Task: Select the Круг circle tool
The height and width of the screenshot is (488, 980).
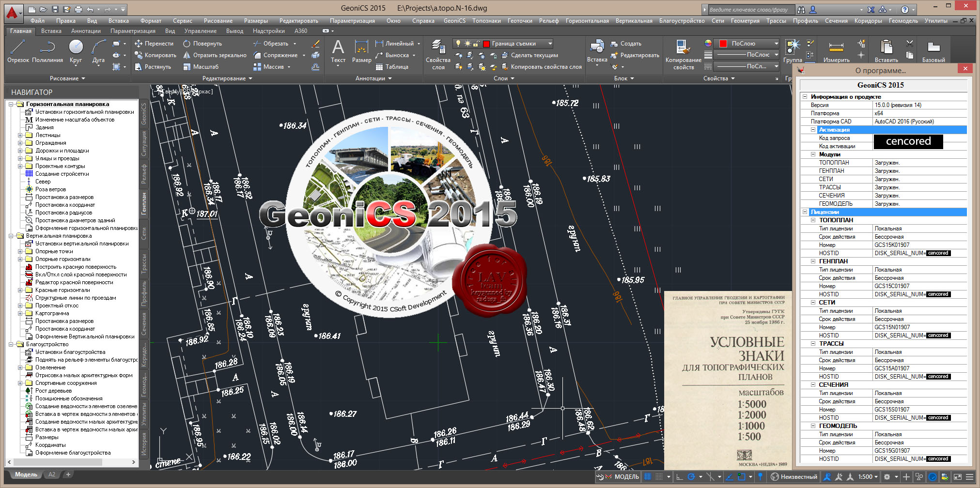Action: (76, 51)
